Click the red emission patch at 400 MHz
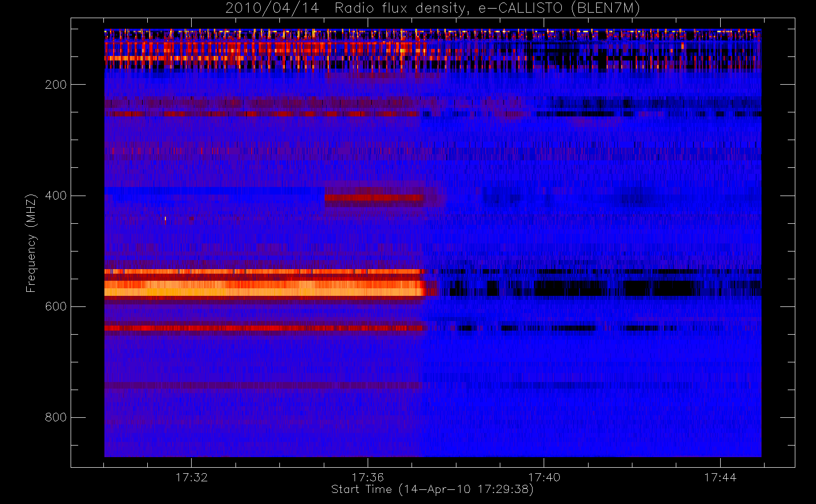 coord(374,198)
